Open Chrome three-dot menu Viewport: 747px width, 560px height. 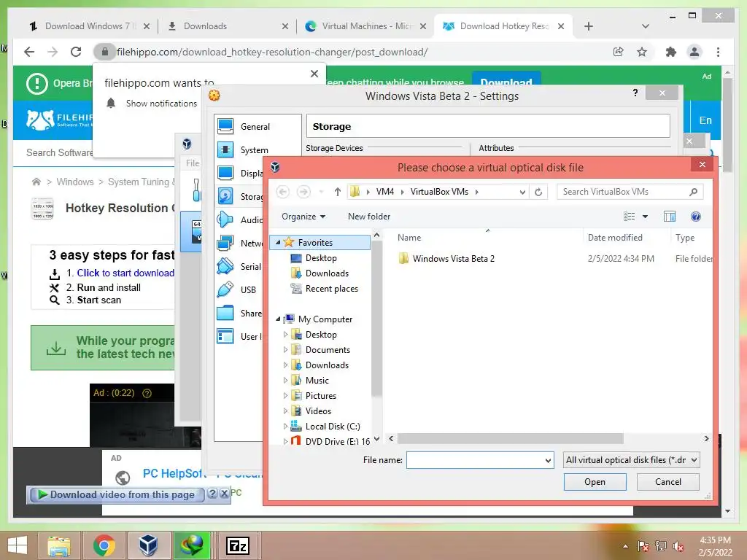718,52
